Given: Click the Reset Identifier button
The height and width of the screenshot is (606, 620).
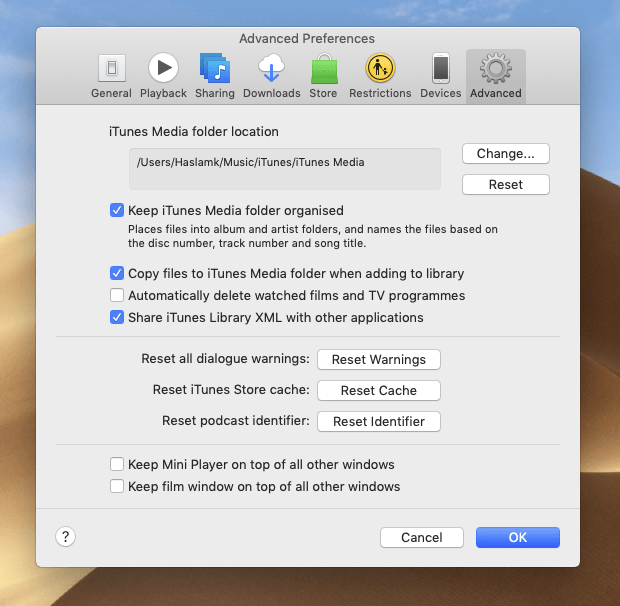Looking at the screenshot, I should click(x=379, y=421).
